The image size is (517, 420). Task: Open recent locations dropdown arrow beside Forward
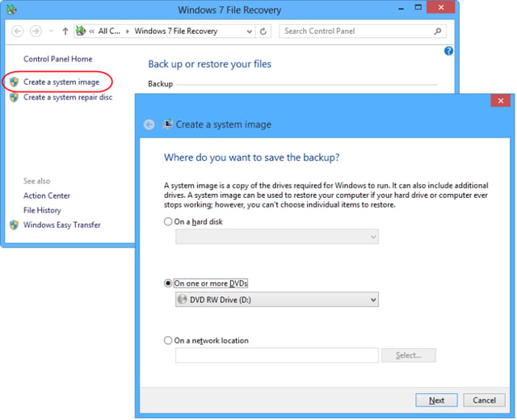[51, 31]
